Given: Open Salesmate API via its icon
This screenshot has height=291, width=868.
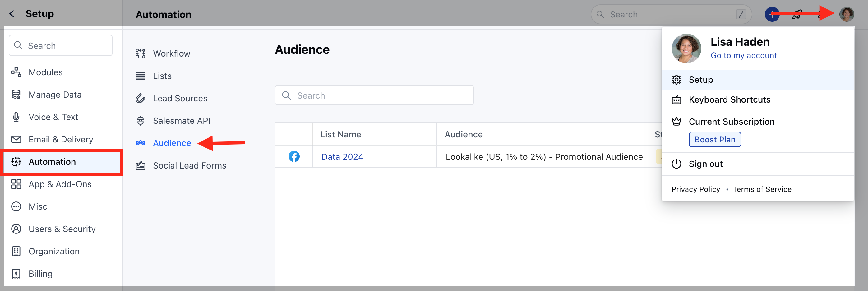Looking at the screenshot, I should tap(141, 120).
